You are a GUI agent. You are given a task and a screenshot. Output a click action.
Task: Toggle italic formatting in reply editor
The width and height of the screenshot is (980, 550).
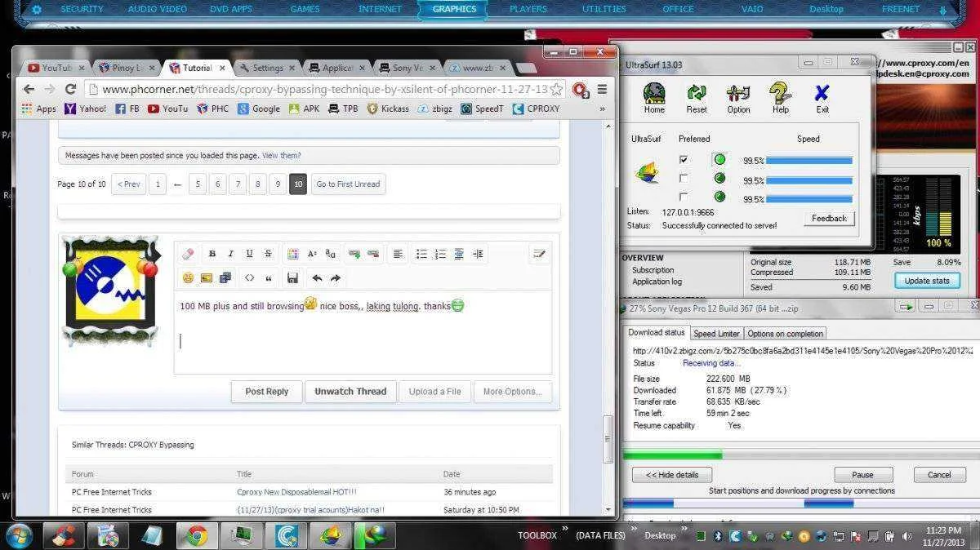tap(231, 254)
